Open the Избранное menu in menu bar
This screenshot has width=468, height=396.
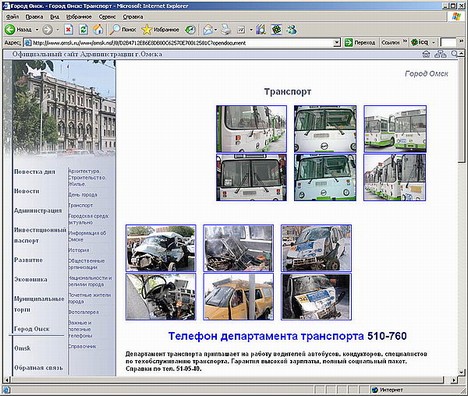pos(79,17)
